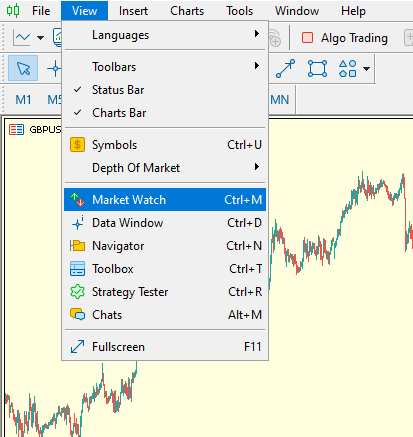Toggle Algo Trading on
Image resolution: width=413 pixels, height=437 pixels.
click(345, 38)
